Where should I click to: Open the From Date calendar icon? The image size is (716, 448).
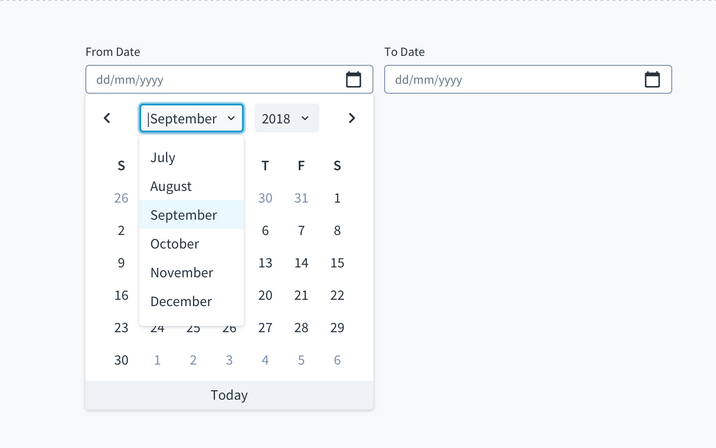(353, 80)
